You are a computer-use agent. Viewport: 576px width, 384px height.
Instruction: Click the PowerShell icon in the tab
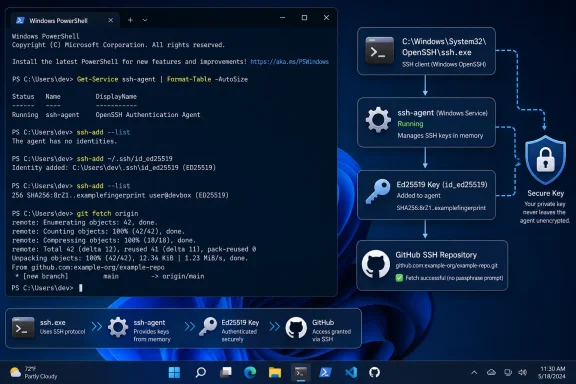click(x=20, y=21)
